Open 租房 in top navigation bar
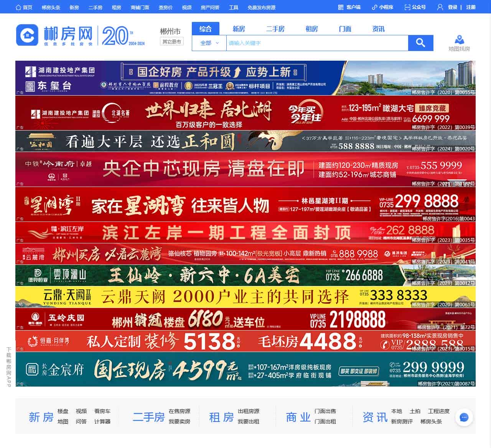 click(116, 7)
